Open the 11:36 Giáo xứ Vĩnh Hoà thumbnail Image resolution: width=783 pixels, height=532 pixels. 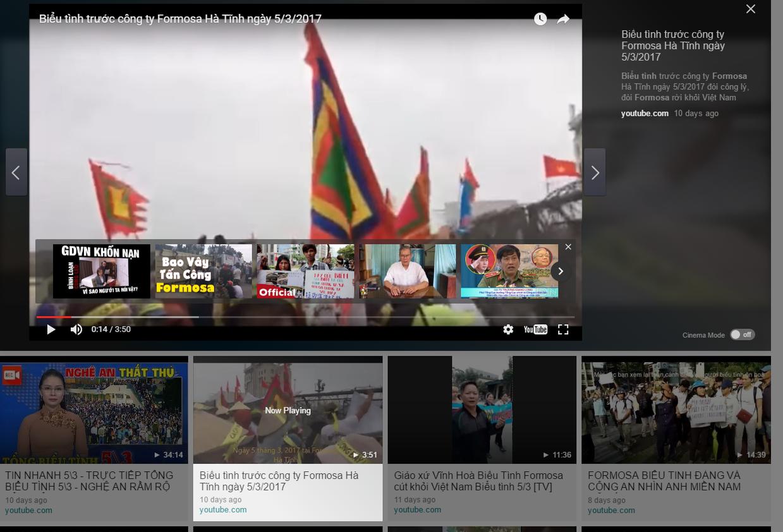pos(482,410)
